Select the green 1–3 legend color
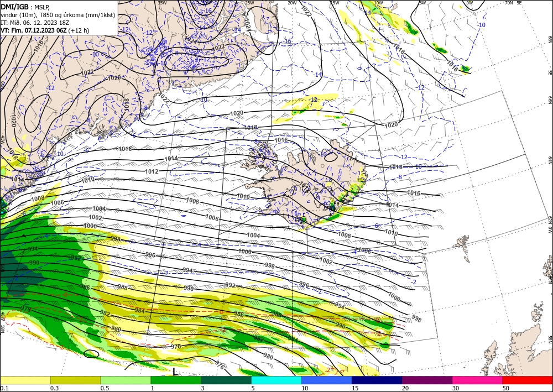Screen dimensions: 553x392 [x=176, y=380]
